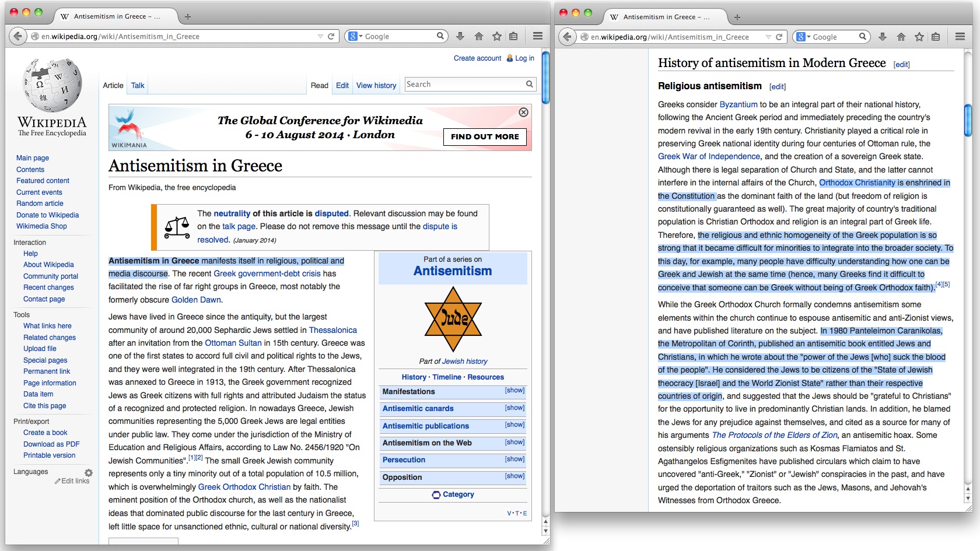
Task: Expand the Opposition section with show
Action: [514, 476]
